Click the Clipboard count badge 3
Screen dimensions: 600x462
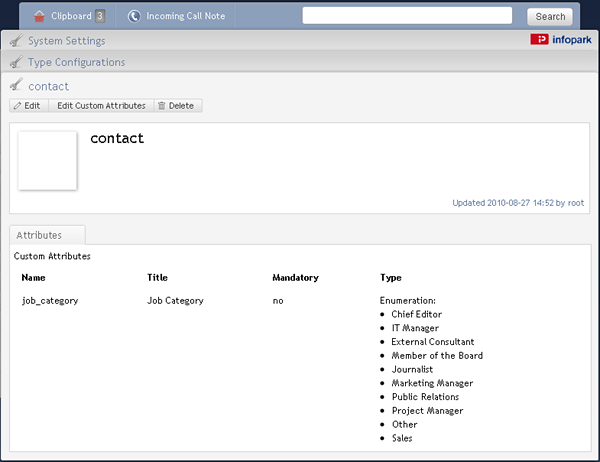tap(100, 16)
